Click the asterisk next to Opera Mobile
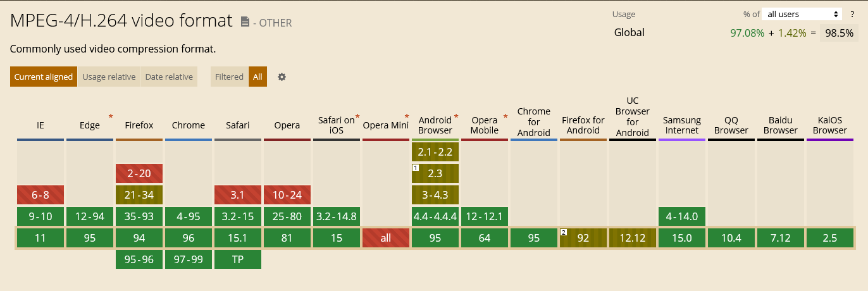The height and width of the screenshot is (291, 868). click(x=505, y=116)
